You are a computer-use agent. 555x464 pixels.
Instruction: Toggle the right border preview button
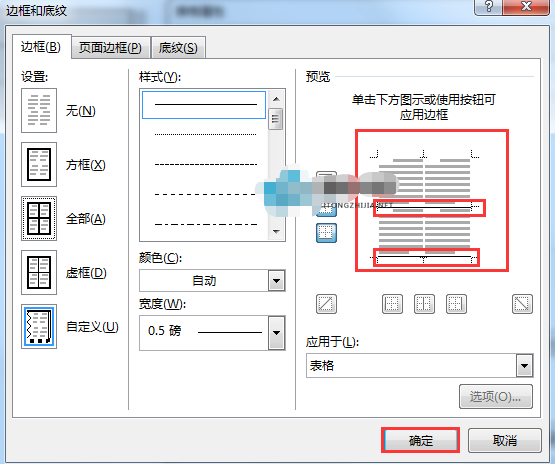[456, 304]
